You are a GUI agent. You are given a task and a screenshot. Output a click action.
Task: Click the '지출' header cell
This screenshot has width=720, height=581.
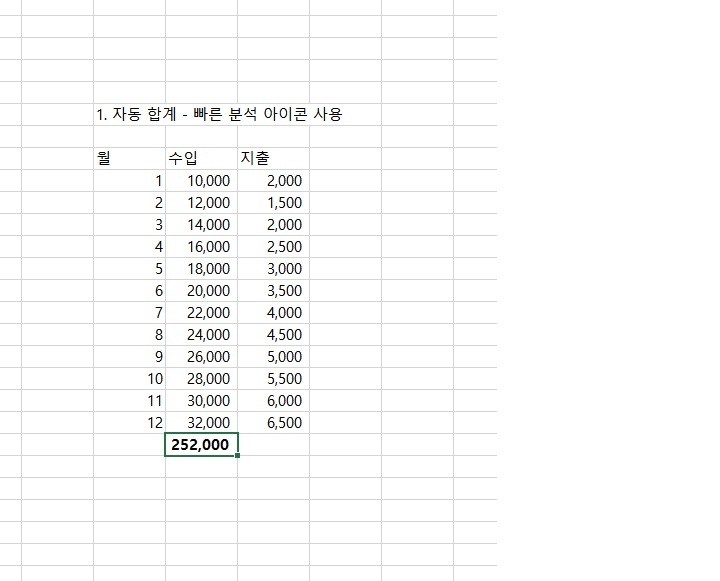(273, 158)
